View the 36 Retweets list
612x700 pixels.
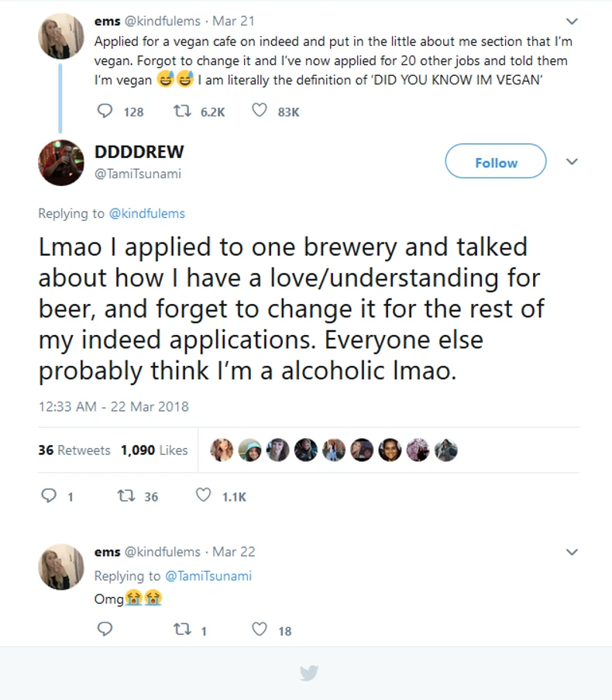coord(74,450)
